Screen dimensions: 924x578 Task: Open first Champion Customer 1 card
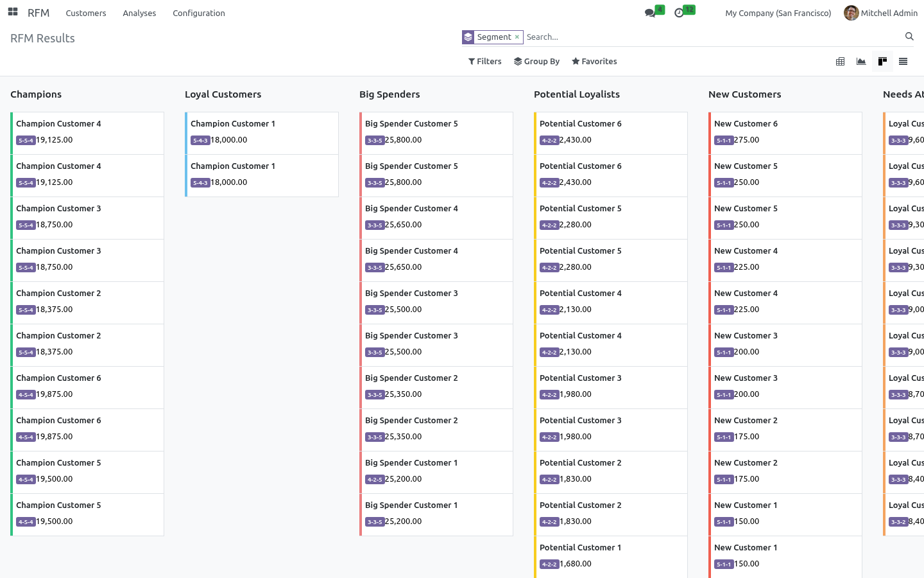262,133
